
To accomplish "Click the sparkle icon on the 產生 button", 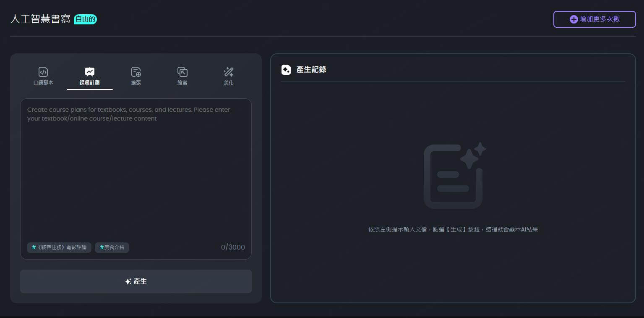I will tap(128, 281).
